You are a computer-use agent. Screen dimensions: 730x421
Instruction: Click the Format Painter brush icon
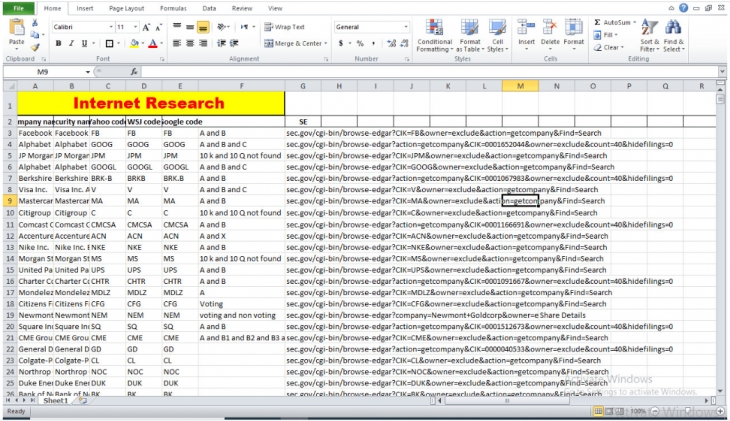tap(35, 47)
